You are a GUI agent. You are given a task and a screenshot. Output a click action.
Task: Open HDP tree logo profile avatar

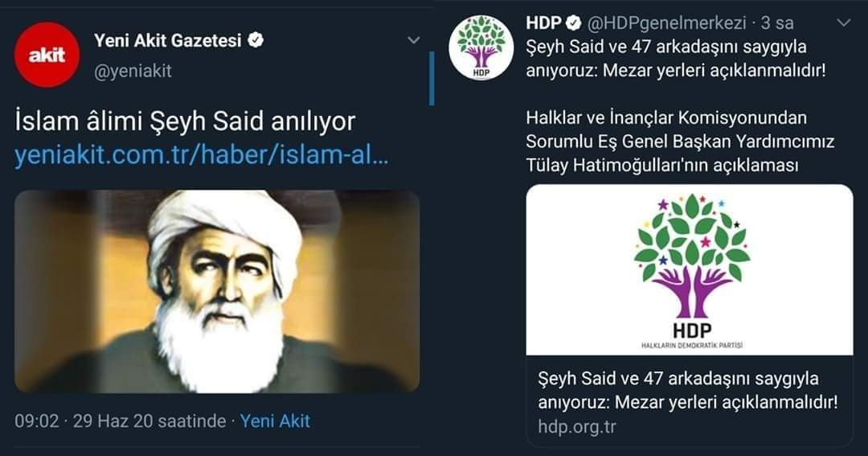pyautogui.click(x=481, y=47)
